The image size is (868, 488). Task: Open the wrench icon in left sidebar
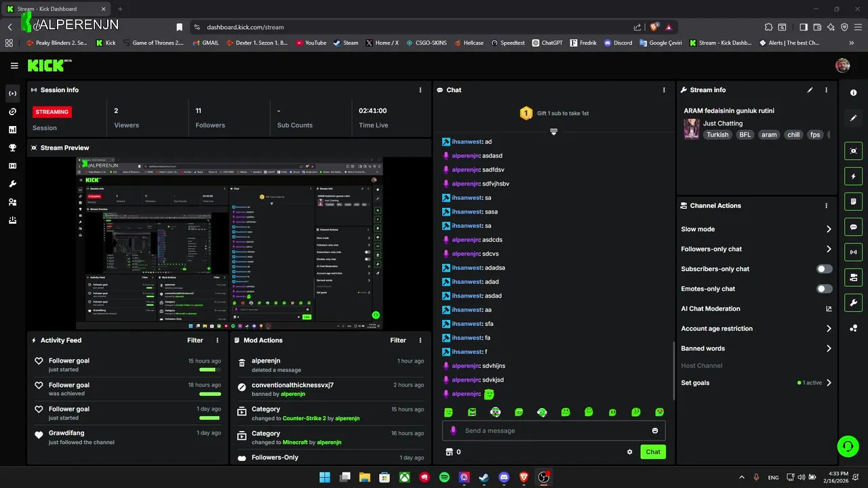(12, 184)
